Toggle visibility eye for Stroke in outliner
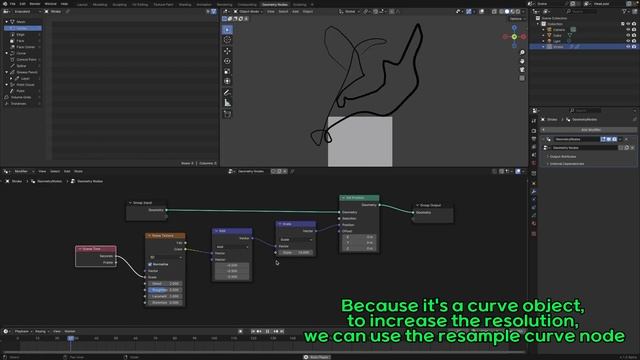This screenshot has height=360, width=640. (x=628, y=47)
